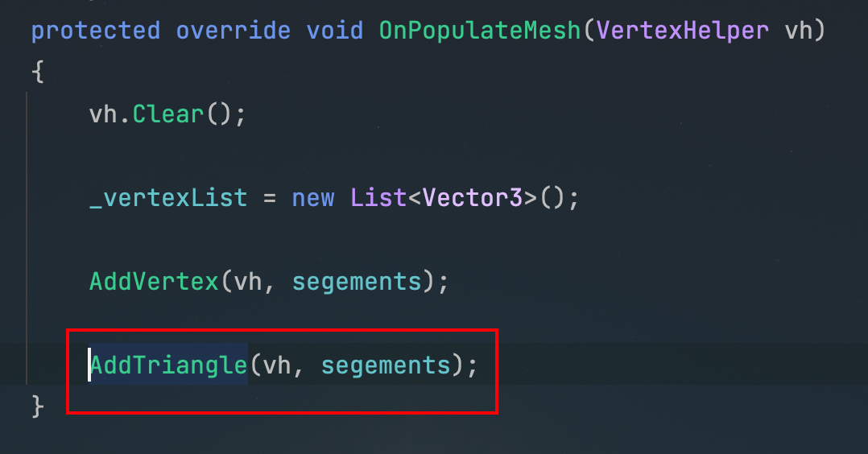This screenshot has width=868, height=454.
Task: Click the AddVertex method call
Action: coord(154,282)
